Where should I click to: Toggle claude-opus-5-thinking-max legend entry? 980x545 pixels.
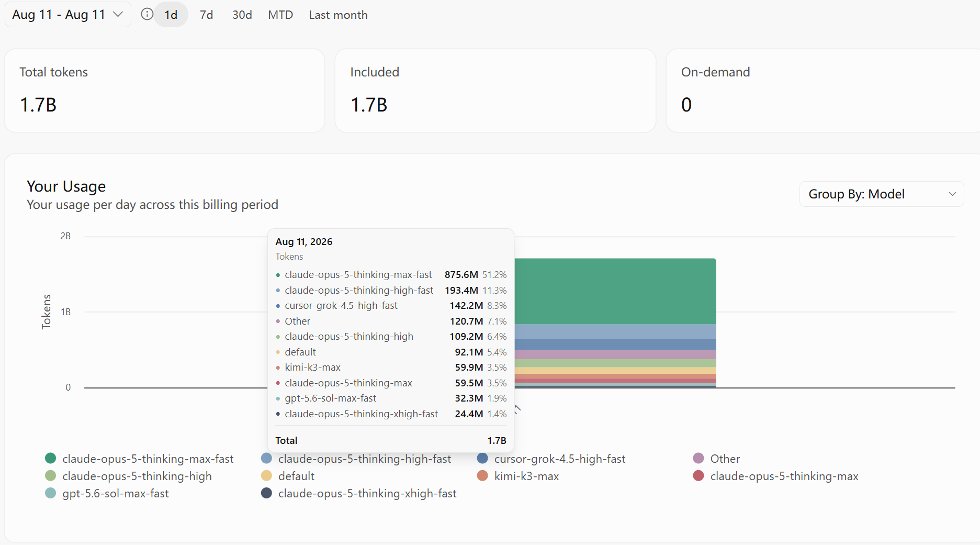[x=775, y=476]
